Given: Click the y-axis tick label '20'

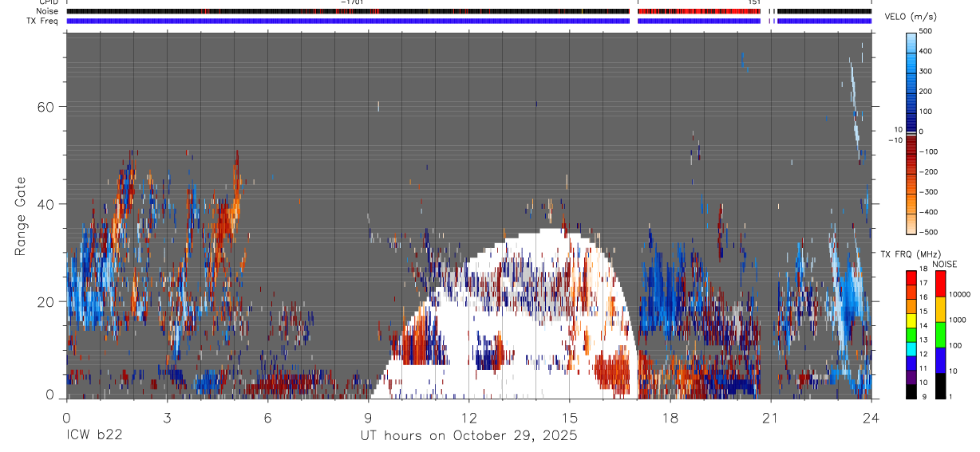Looking at the screenshot, I should pyautogui.click(x=47, y=302).
